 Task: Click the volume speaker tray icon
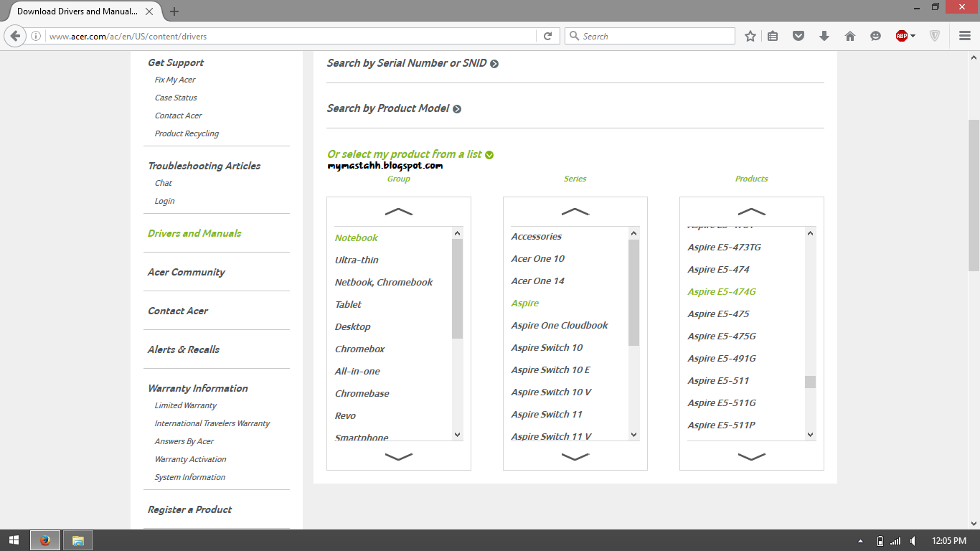click(913, 541)
